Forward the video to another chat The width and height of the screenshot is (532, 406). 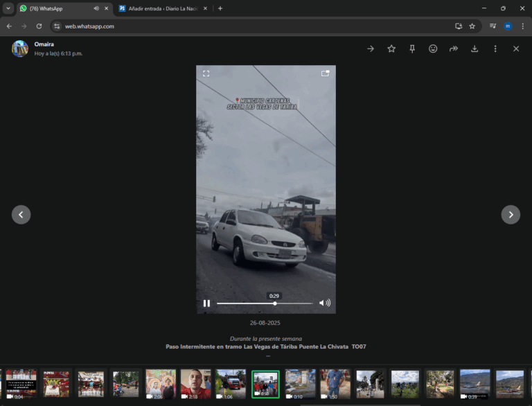click(454, 48)
